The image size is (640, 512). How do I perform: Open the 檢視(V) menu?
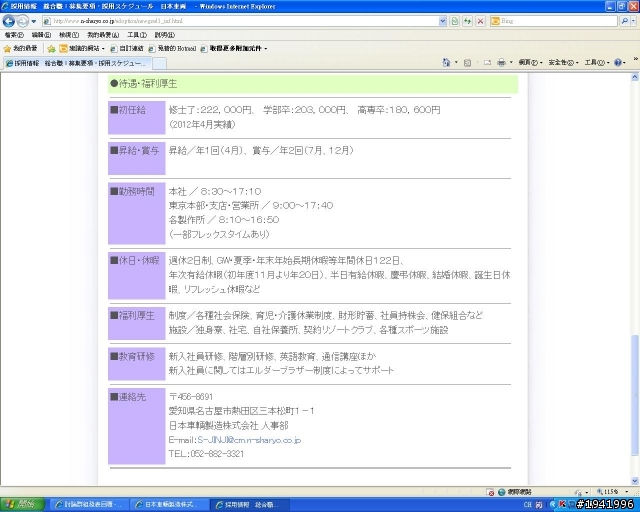point(69,35)
